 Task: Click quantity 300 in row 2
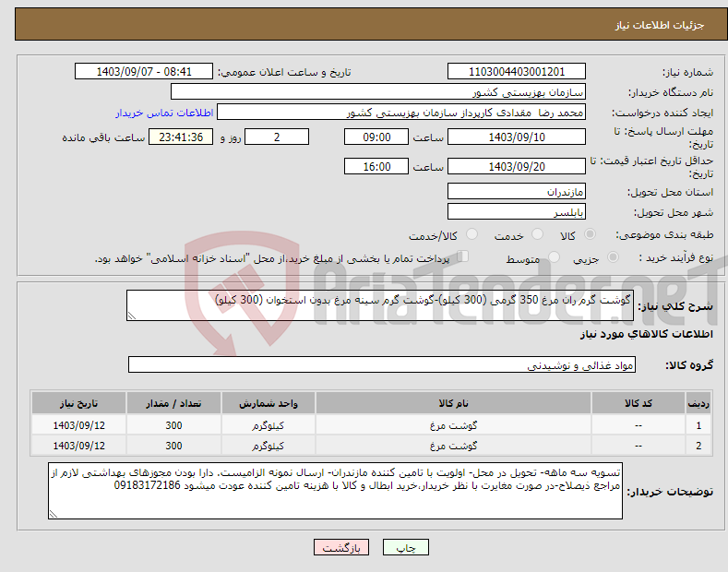[x=173, y=446]
